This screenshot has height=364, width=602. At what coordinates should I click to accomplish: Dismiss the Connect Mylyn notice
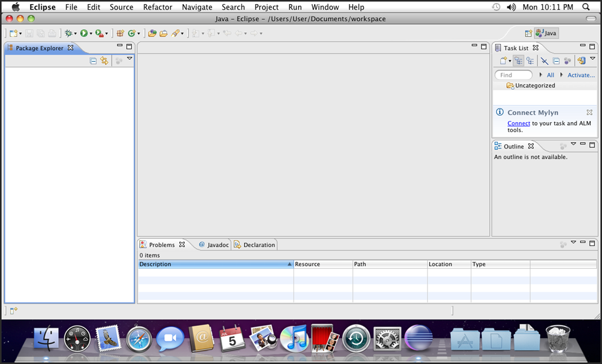[589, 112]
